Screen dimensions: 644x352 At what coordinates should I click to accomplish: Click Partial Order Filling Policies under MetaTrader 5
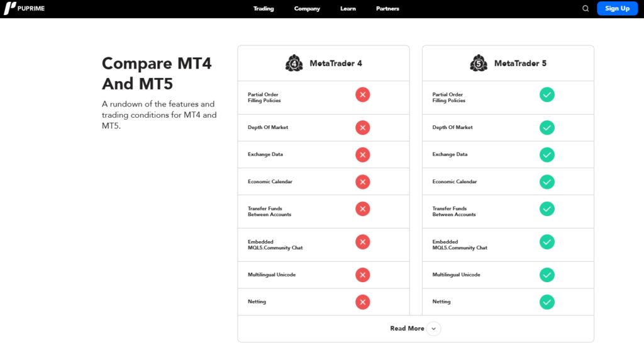pyautogui.click(x=448, y=98)
